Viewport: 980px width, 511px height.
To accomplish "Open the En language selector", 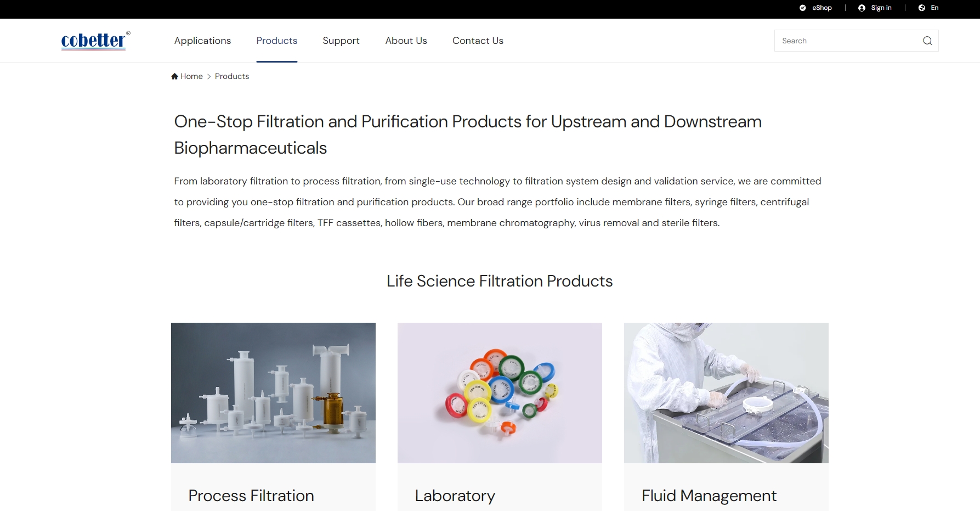I will [934, 8].
